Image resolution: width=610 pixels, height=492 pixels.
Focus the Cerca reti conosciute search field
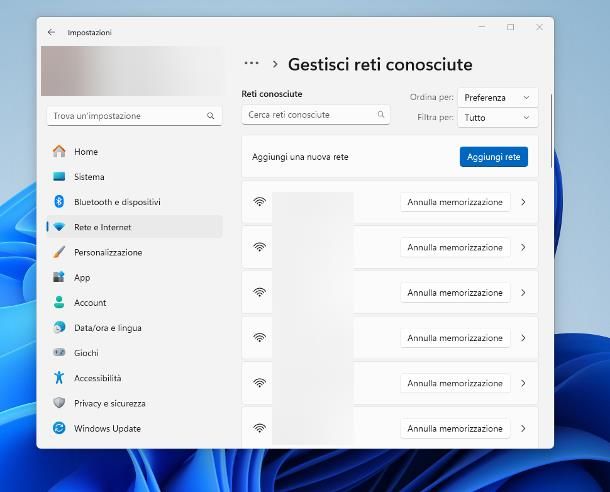click(316, 114)
